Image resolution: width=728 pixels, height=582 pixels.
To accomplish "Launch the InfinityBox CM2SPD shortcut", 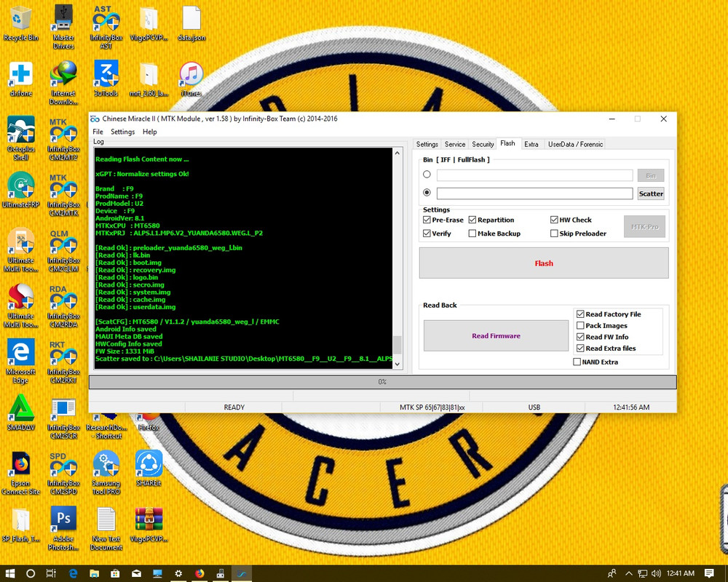I will coord(63,472).
